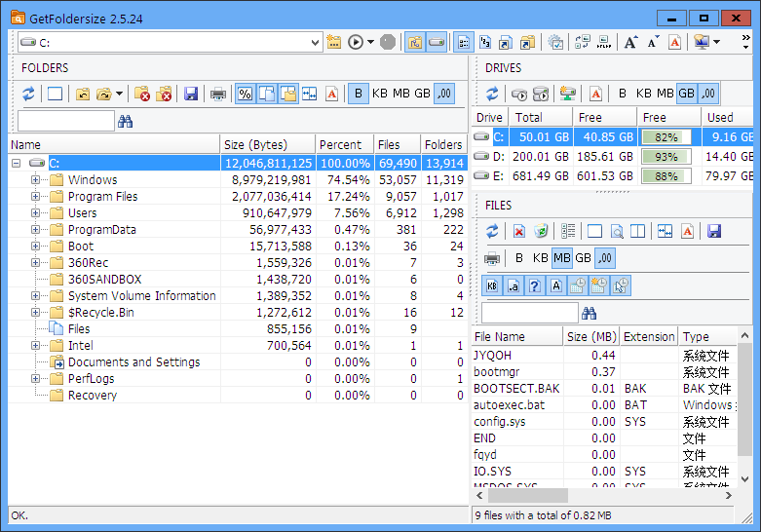Select the bootmgr file
This screenshot has height=532, width=761.
tap(497, 372)
